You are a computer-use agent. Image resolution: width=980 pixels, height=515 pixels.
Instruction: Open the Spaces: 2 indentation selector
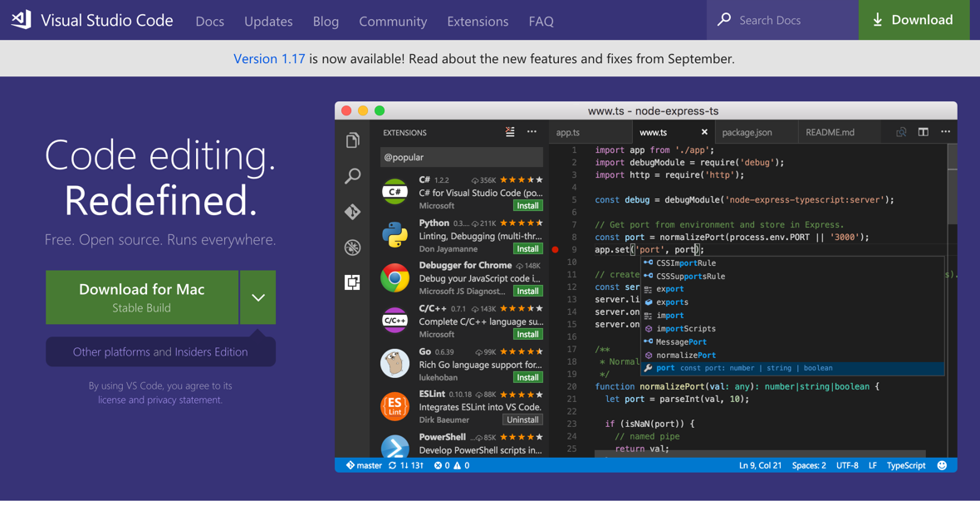click(809, 466)
